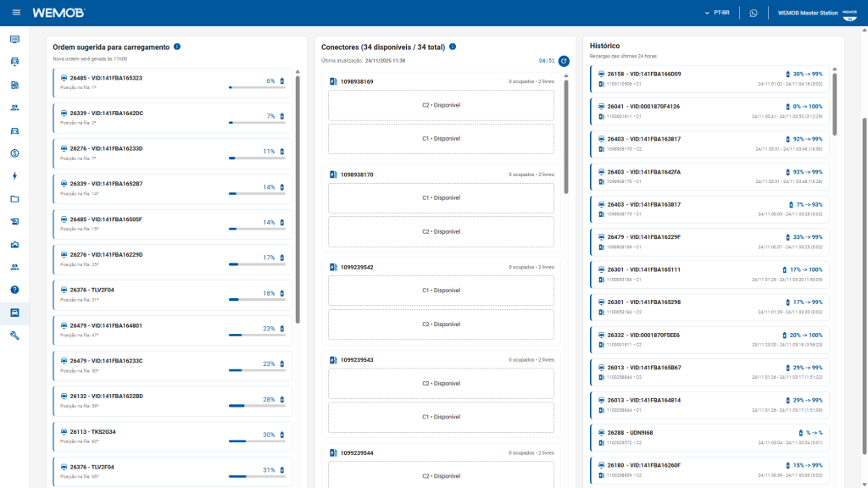This screenshot has height=488, width=868.
Task: Open the dollar sign sidebar item
Action: point(14,153)
